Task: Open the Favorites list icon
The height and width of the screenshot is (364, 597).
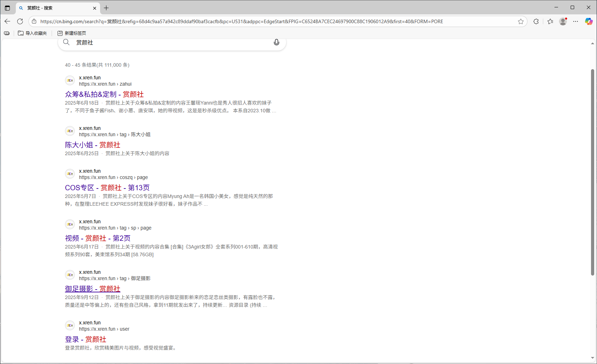Action: click(550, 21)
